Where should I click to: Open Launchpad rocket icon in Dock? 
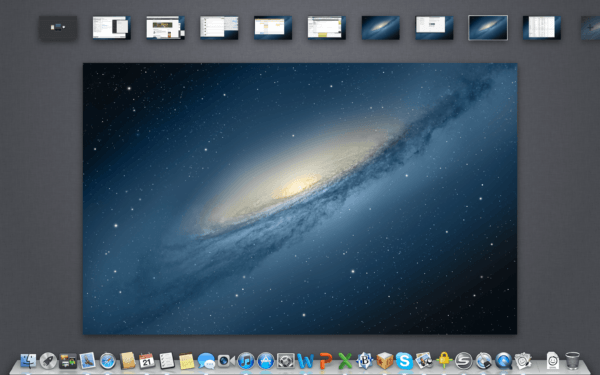[x=48, y=361]
